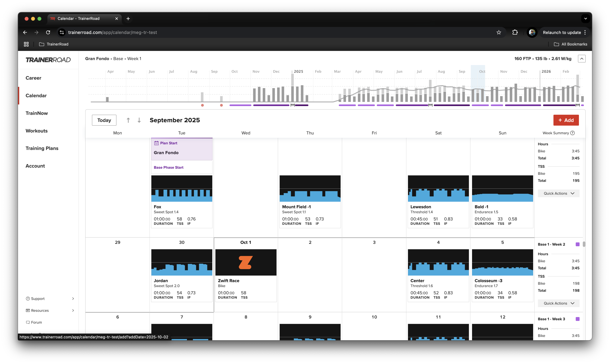Open a new browser tab with the plus icon
This screenshot has width=610, height=364.
tap(128, 19)
